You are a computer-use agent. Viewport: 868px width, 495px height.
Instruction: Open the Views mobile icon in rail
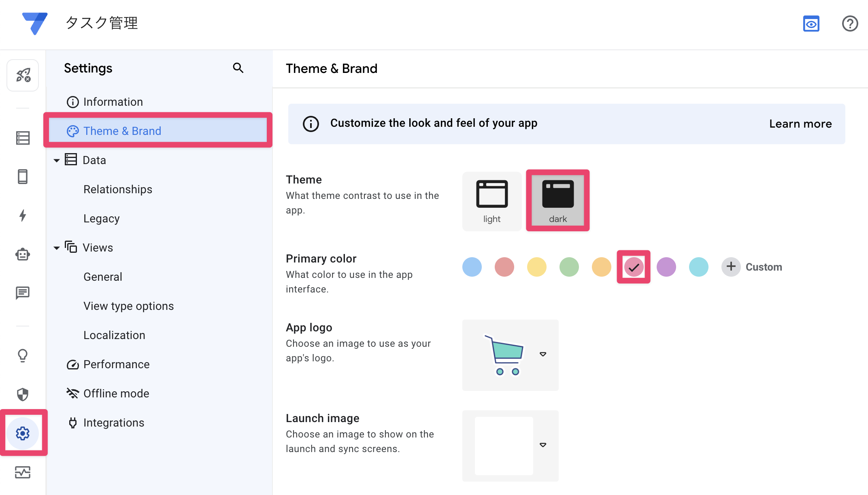[23, 177]
